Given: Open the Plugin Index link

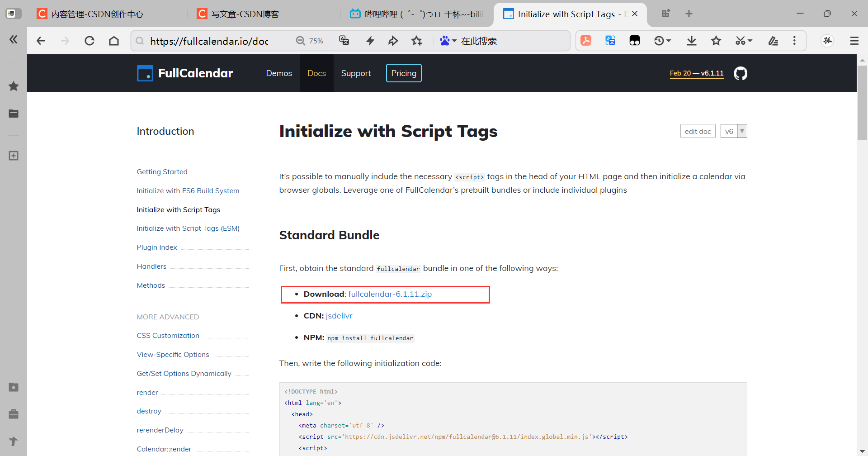Looking at the screenshot, I should coord(157,247).
